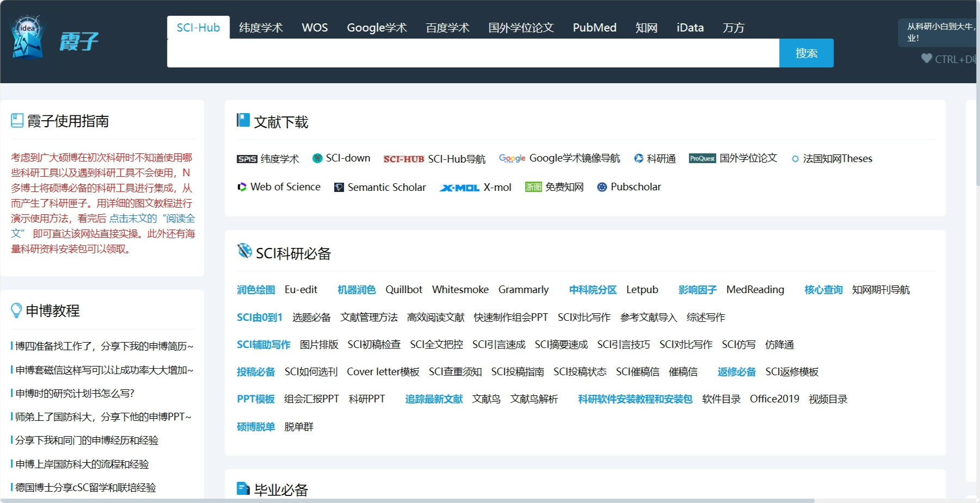Click the SCI-down green icon
980x503 pixels.
pos(317,158)
